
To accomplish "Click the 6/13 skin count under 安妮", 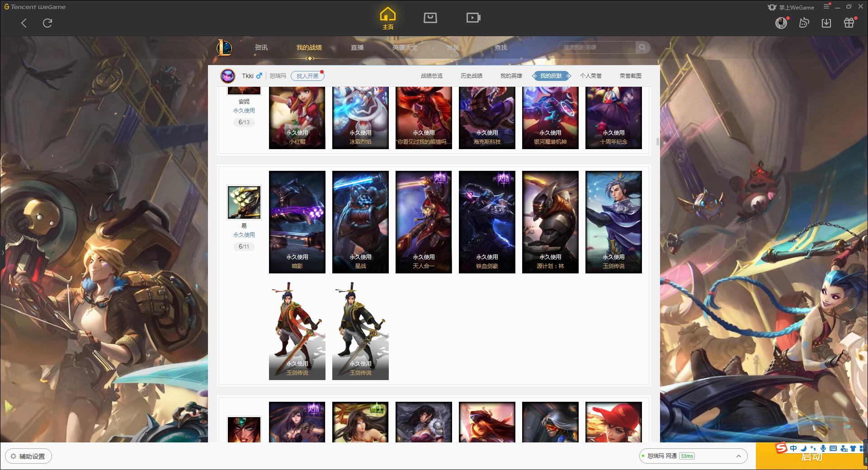I will tap(244, 122).
